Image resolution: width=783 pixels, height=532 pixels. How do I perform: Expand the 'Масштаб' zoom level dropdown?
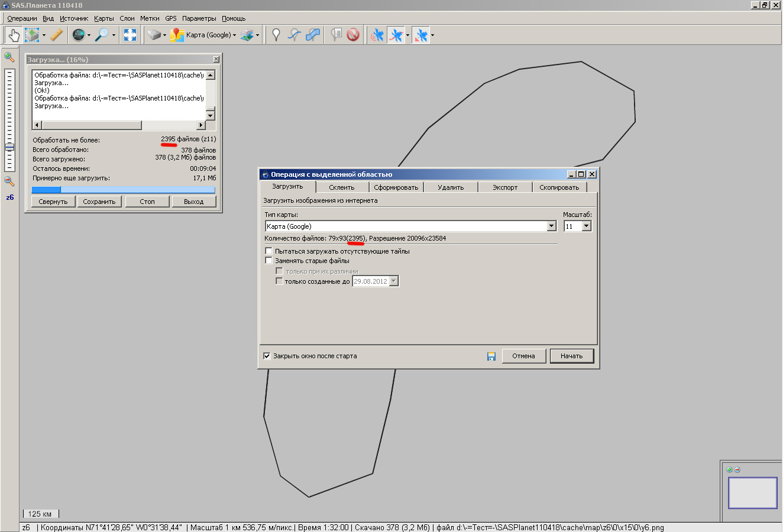coord(586,226)
